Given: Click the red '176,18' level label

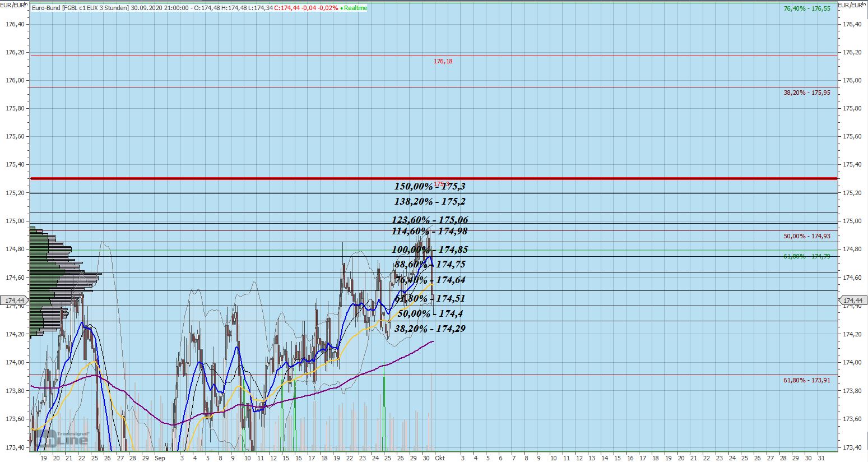Looking at the screenshot, I should click(443, 61).
